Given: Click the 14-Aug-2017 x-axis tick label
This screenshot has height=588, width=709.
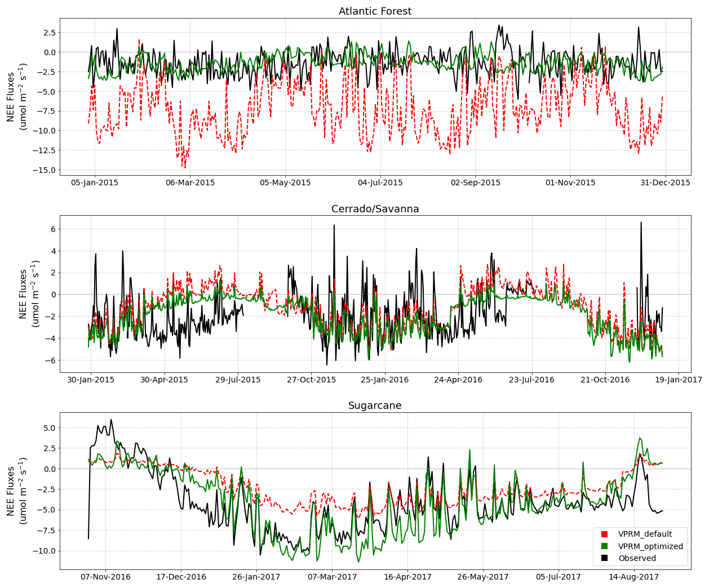Looking at the screenshot, I should pyautogui.click(x=634, y=577).
